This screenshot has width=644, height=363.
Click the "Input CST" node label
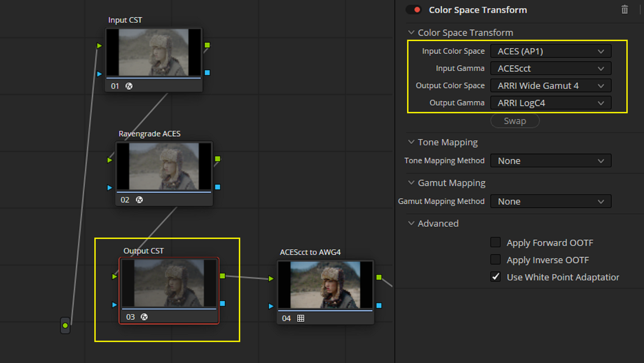[125, 20]
